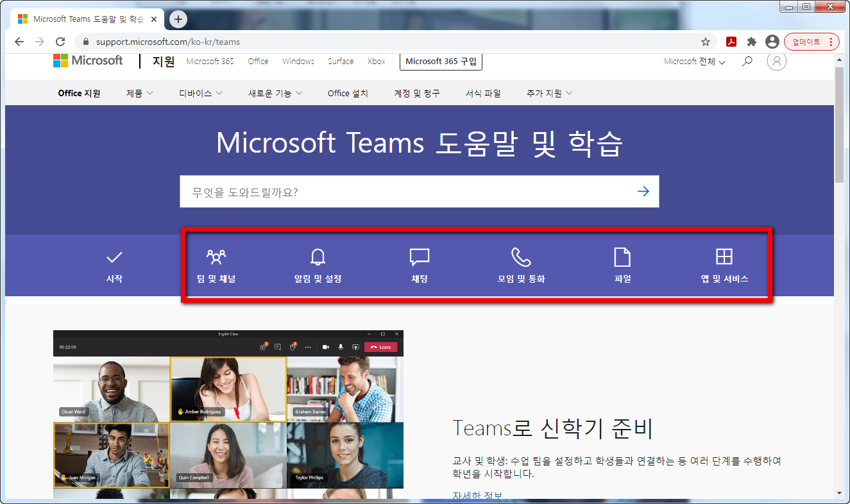Image resolution: width=850 pixels, height=504 pixels.
Task: Click the Microsoft 365 구입 button
Action: coord(441,62)
